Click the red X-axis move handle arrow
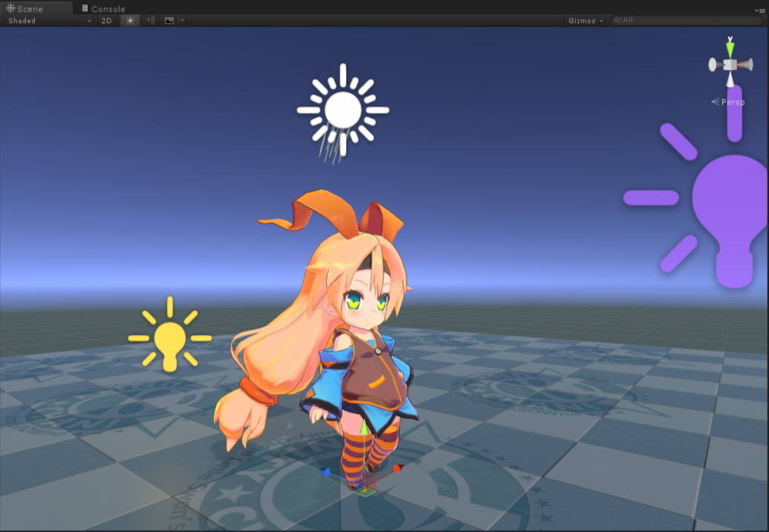769x532 pixels. coord(398,469)
